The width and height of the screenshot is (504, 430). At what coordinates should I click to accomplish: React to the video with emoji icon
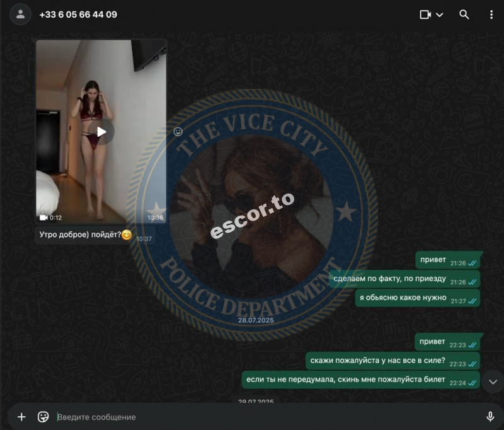coord(178,131)
